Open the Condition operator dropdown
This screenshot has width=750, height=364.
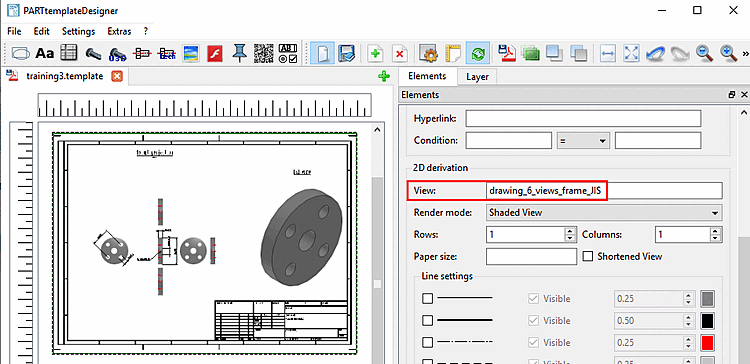(583, 141)
